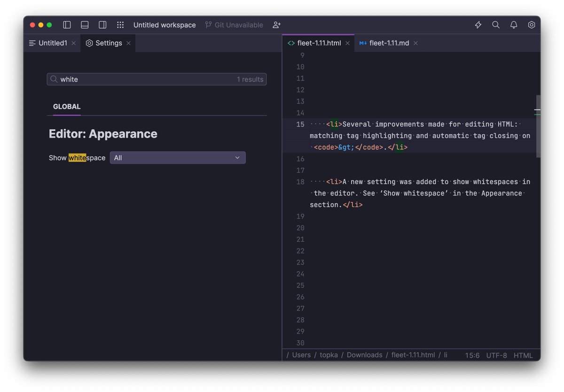Open the workspace switcher grid icon
This screenshot has height=392, width=564.
coord(120,24)
